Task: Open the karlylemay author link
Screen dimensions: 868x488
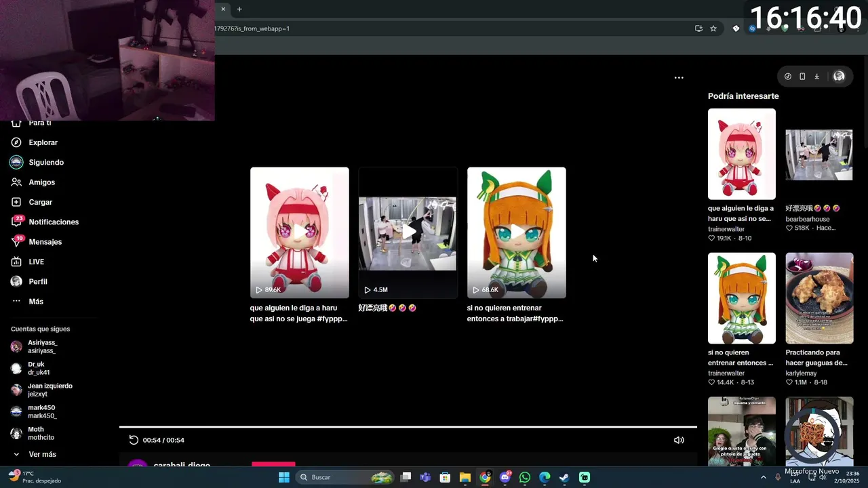Action: coord(801,373)
